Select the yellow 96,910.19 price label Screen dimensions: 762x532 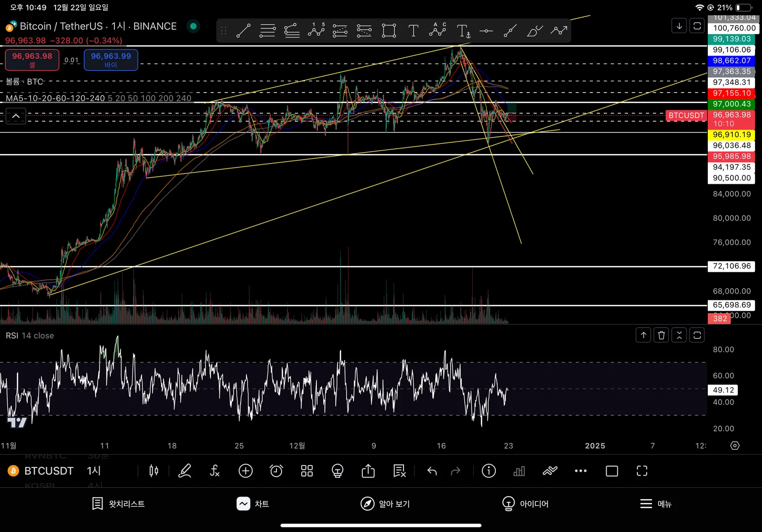731,134
